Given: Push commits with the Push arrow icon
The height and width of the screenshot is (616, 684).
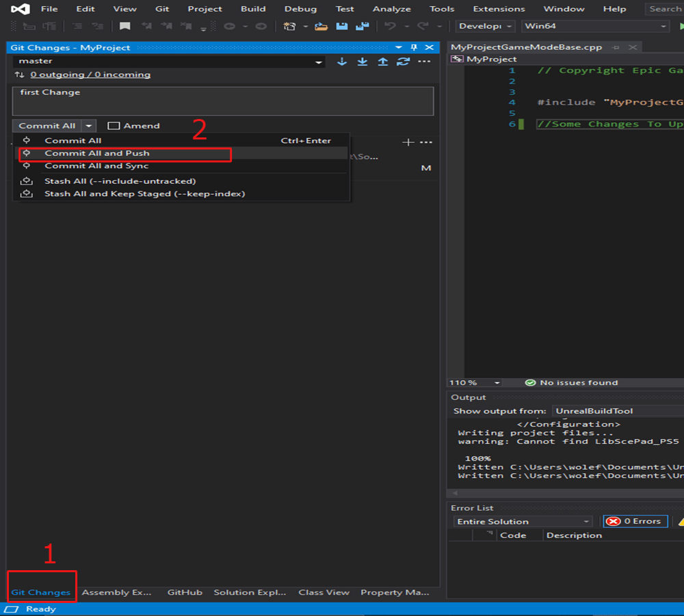Looking at the screenshot, I should 383,61.
